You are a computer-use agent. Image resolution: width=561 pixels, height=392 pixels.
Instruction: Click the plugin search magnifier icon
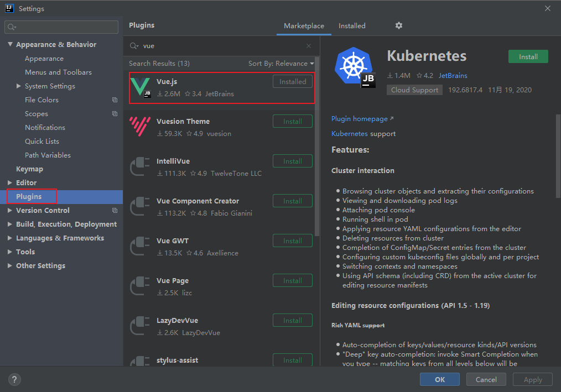click(134, 46)
